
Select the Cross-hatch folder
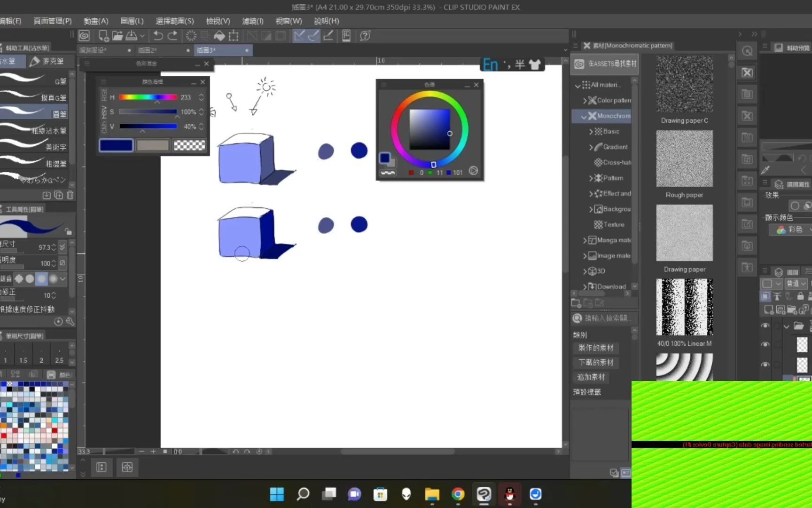[x=612, y=162]
